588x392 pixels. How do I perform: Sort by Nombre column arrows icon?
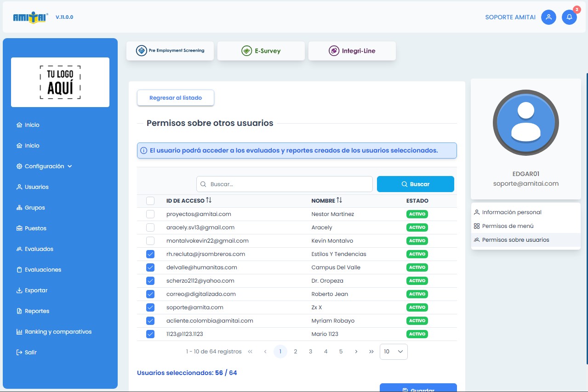339,200
